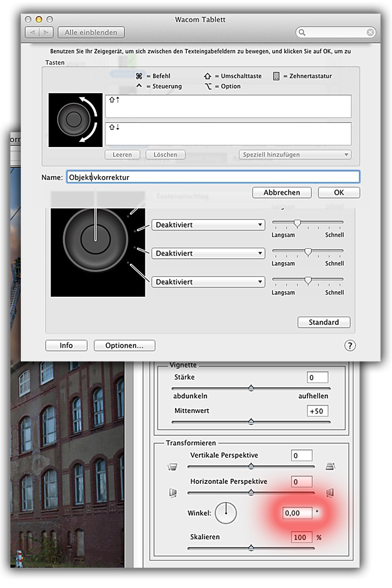
Task: Click the upper keystroke field with shift-up
Action: pyautogui.click(x=228, y=106)
